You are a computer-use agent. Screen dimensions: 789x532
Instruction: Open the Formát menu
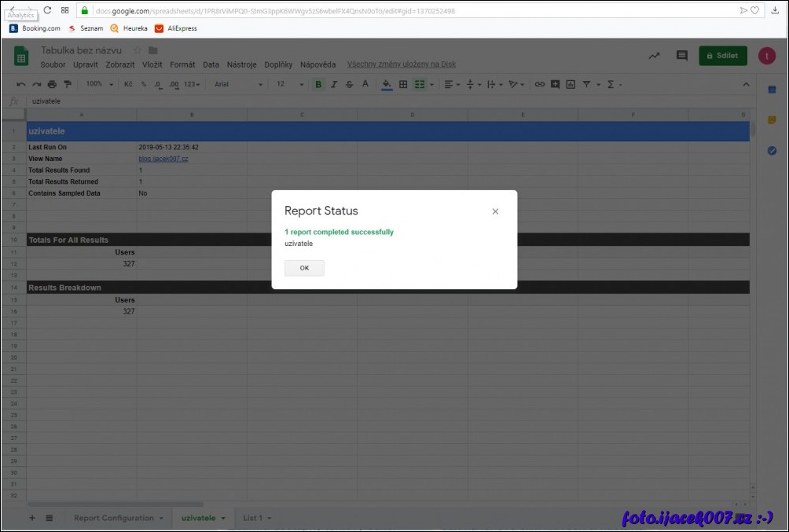(x=182, y=64)
